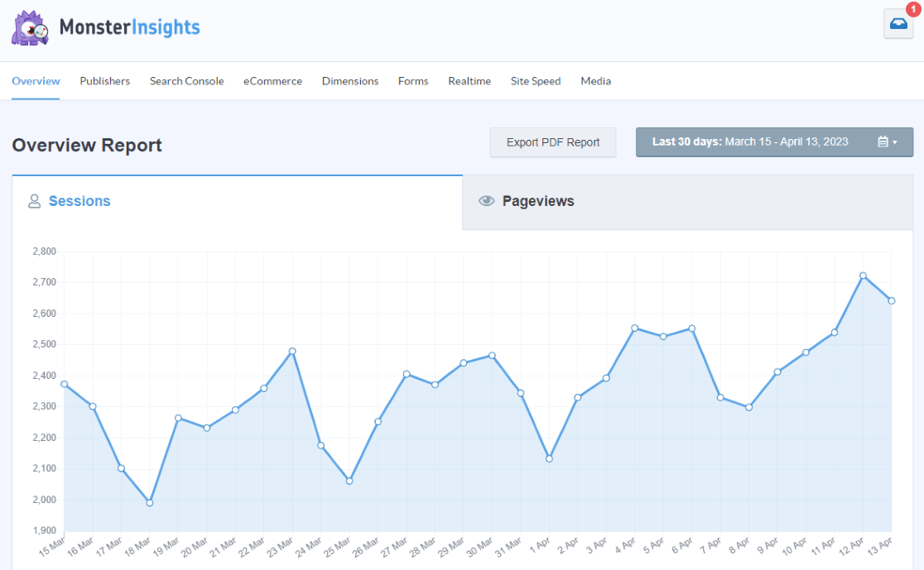The image size is (924, 570).
Task: Click Export PDF Report
Action: 552,142
